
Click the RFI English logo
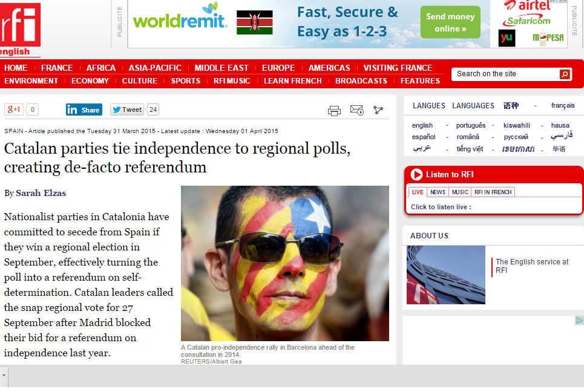[20, 30]
